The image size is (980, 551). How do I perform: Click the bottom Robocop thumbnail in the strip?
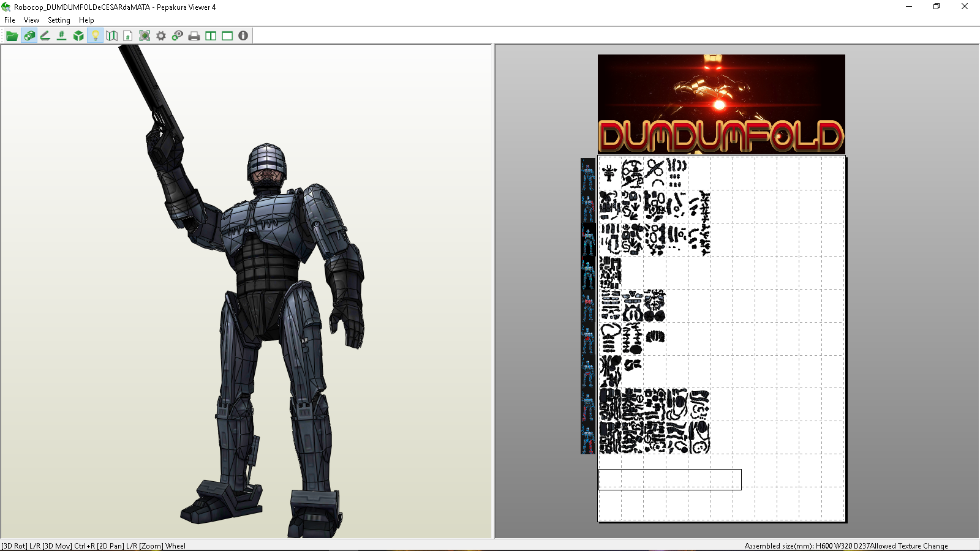coord(588,438)
